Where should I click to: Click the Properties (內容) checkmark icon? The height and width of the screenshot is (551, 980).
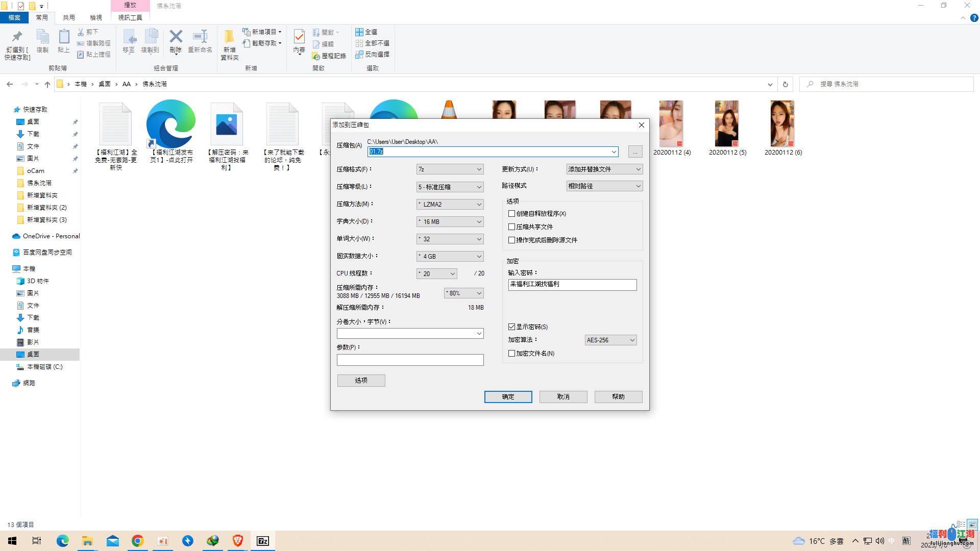299,37
